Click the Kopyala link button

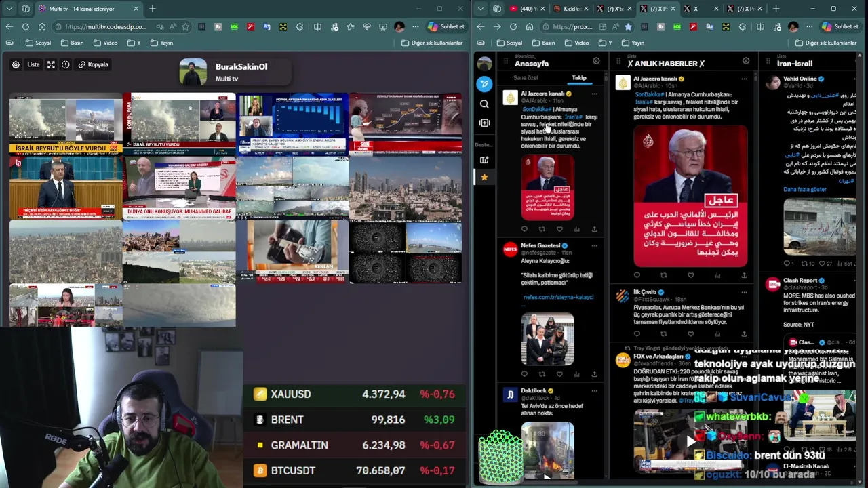coord(93,64)
